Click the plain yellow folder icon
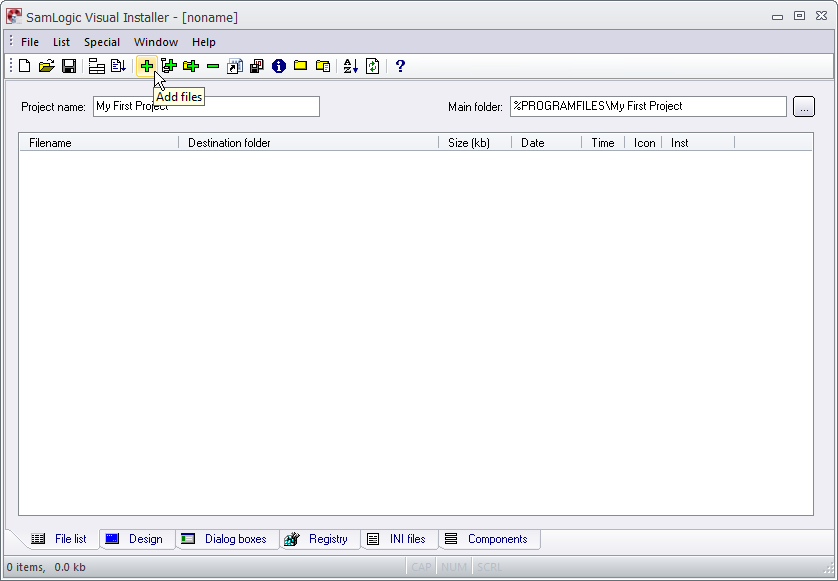This screenshot has width=838, height=581. [300, 66]
